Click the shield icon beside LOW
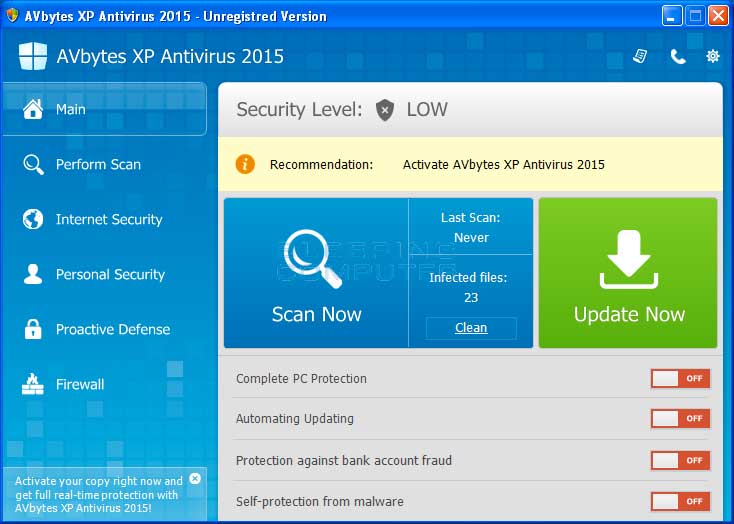The width and height of the screenshot is (734, 524). pos(385,110)
